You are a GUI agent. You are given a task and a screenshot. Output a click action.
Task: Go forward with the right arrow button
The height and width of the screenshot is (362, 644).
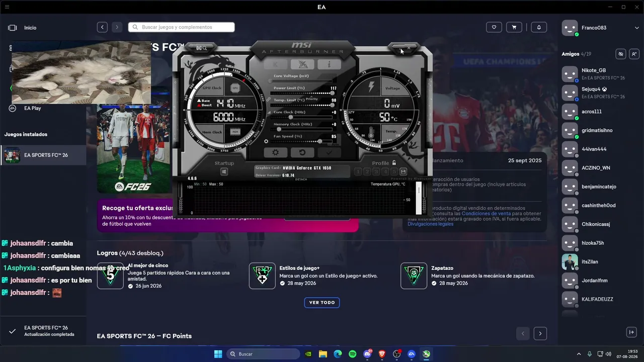117,27
